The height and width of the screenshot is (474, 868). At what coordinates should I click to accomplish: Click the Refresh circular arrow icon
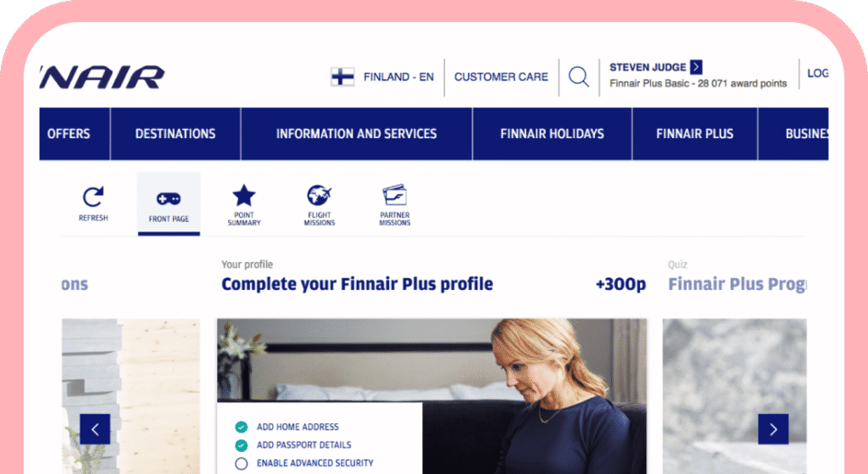pyautogui.click(x=93, y=197)
